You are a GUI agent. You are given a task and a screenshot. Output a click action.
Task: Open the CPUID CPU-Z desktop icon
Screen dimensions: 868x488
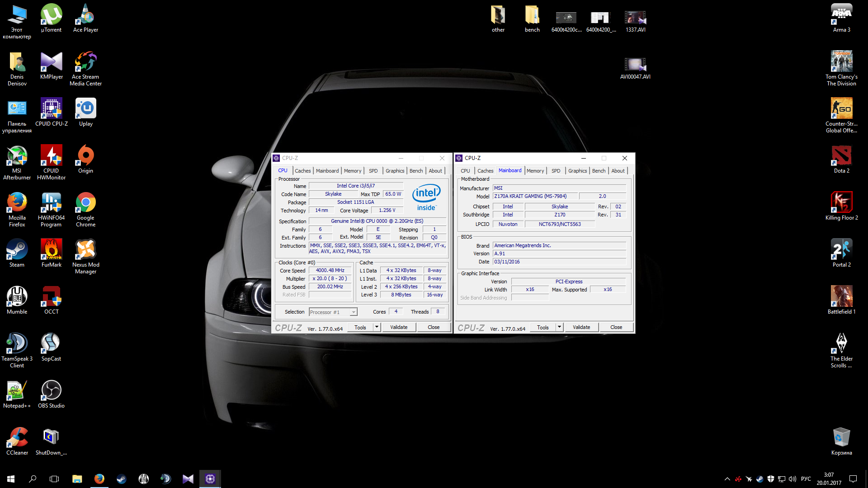pos(51,109)
